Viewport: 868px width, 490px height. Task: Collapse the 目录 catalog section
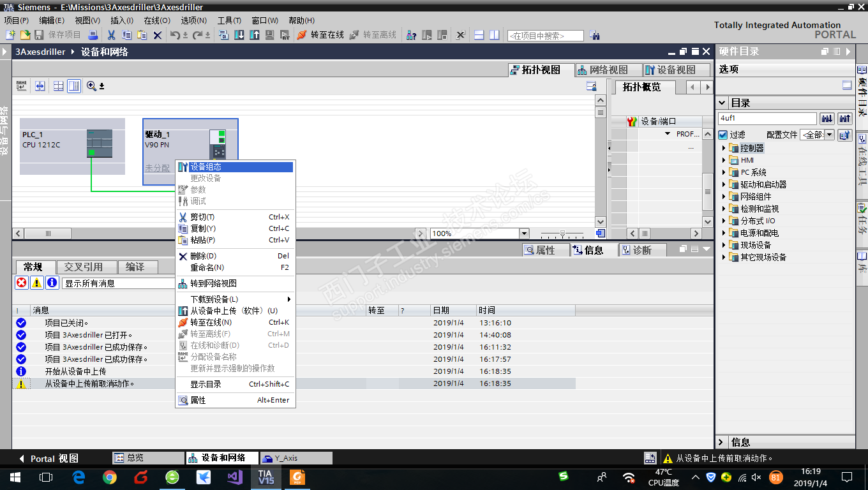pyautogui.click(x=722, y=103)
